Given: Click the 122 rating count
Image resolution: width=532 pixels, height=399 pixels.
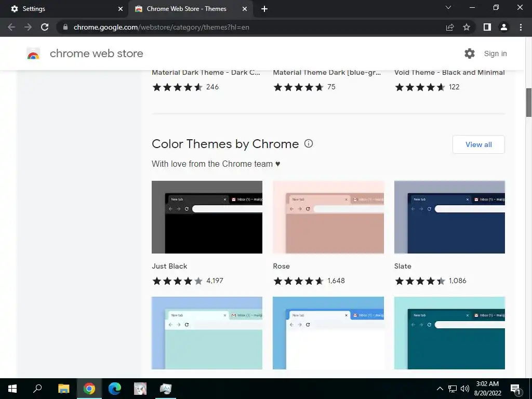Looking at the screenshot, I should 454,87.
